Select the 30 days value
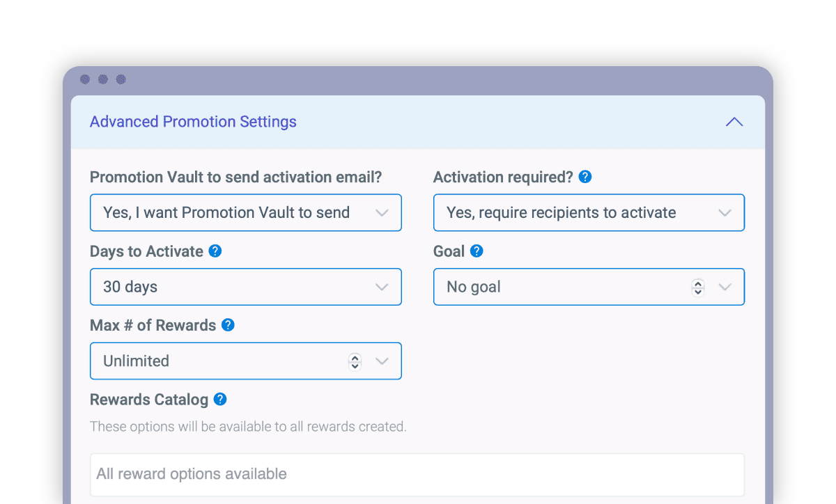The height and width of the screenshot is (504, 836). point(129,286)
